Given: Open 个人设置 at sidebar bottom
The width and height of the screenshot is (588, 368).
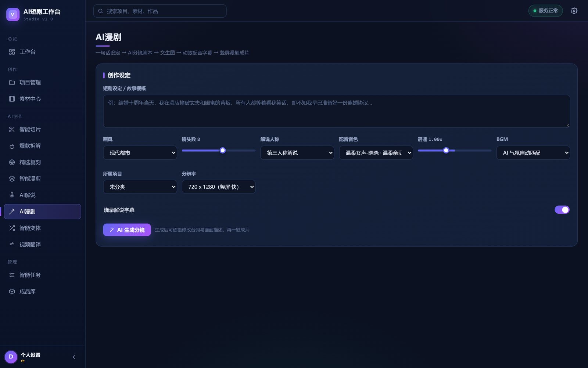Looking at the screenshot, I should coord(31,355).
